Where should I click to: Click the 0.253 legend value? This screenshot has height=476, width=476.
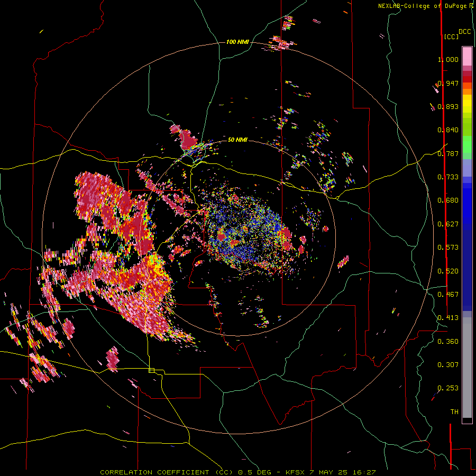point(448,388)
